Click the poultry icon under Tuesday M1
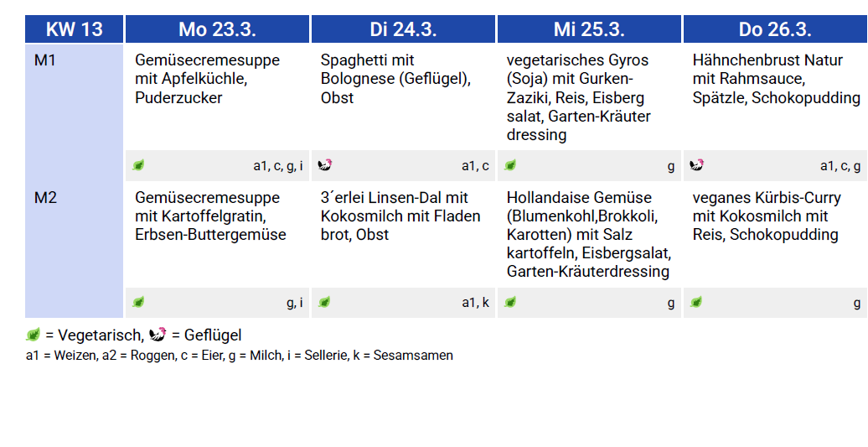This screenshot has height=447, width=868. 325,165
